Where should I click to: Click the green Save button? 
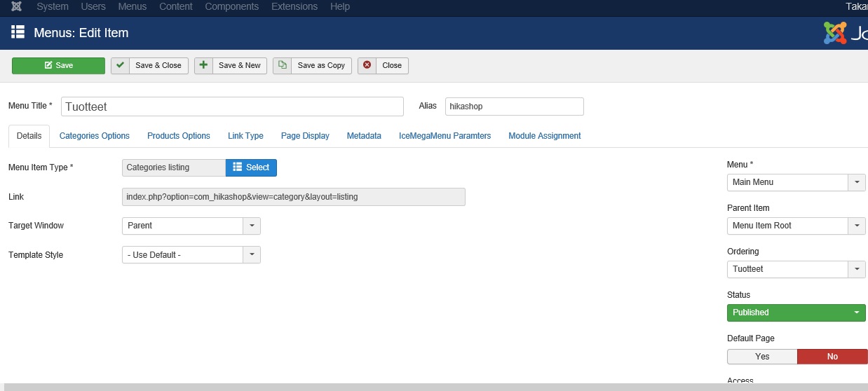(x=58, y=65)
